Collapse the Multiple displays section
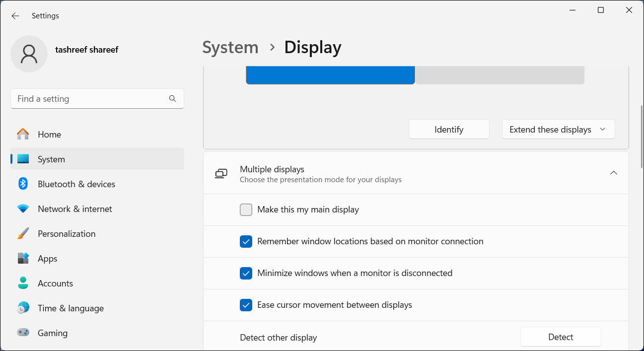This screenshot has width=644, height=351. tap(614, 173)
